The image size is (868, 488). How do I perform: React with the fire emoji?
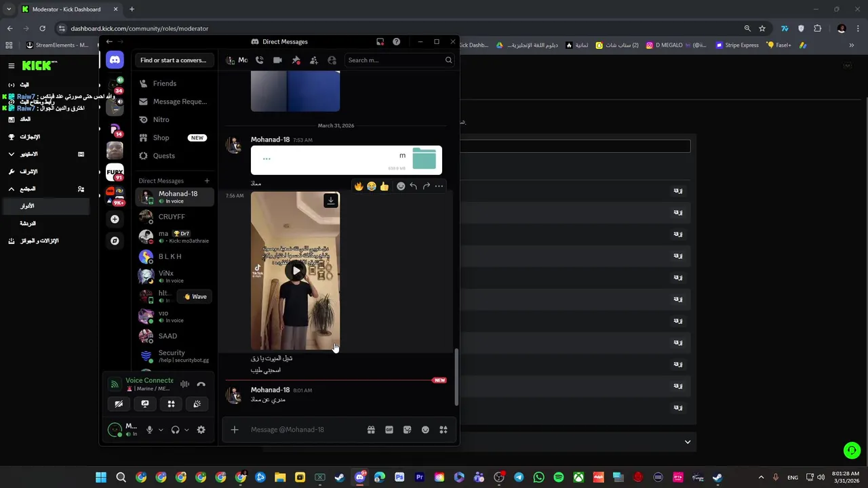359,186
